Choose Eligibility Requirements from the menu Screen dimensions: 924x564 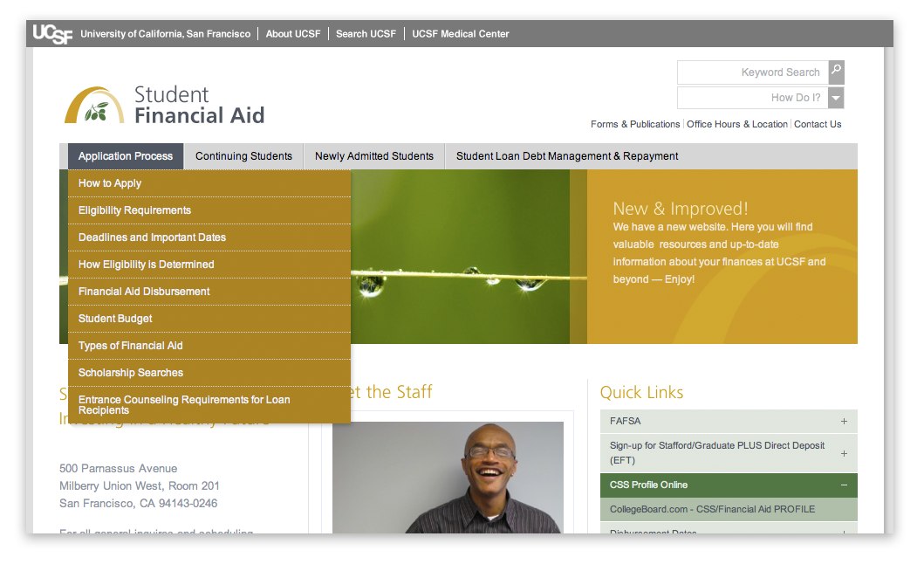(134, 210)
